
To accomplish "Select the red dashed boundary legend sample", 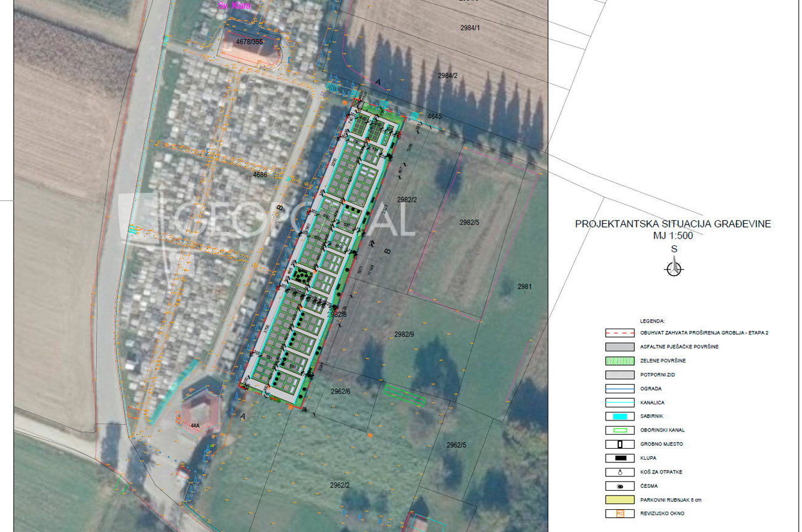I will (x=619, y=332).
